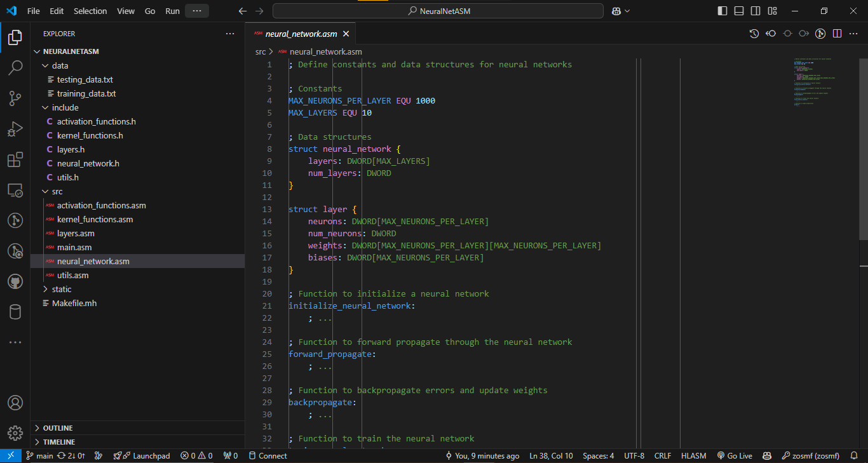Open the remote window indicator

(x=11, y=455)
